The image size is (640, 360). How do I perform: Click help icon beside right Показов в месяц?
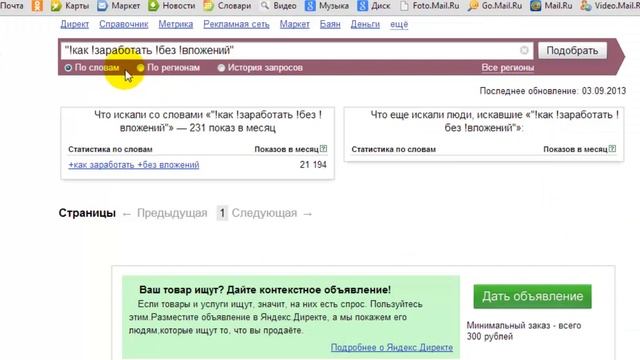pyautogui.click(x=612, y=149)
